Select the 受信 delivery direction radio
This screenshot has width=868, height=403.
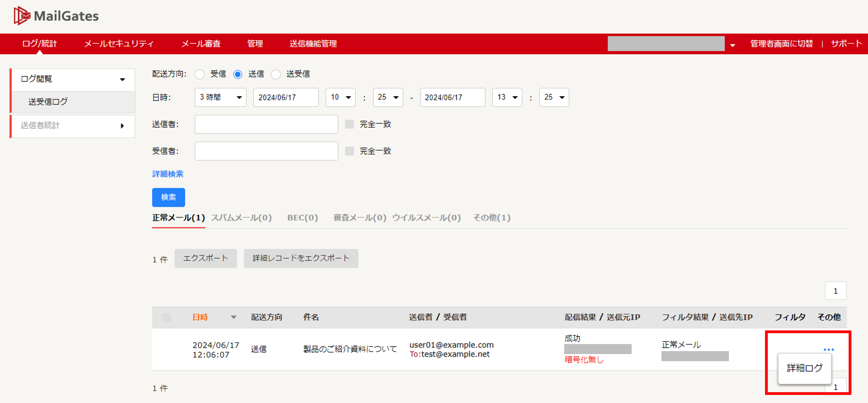coord(200,74)
